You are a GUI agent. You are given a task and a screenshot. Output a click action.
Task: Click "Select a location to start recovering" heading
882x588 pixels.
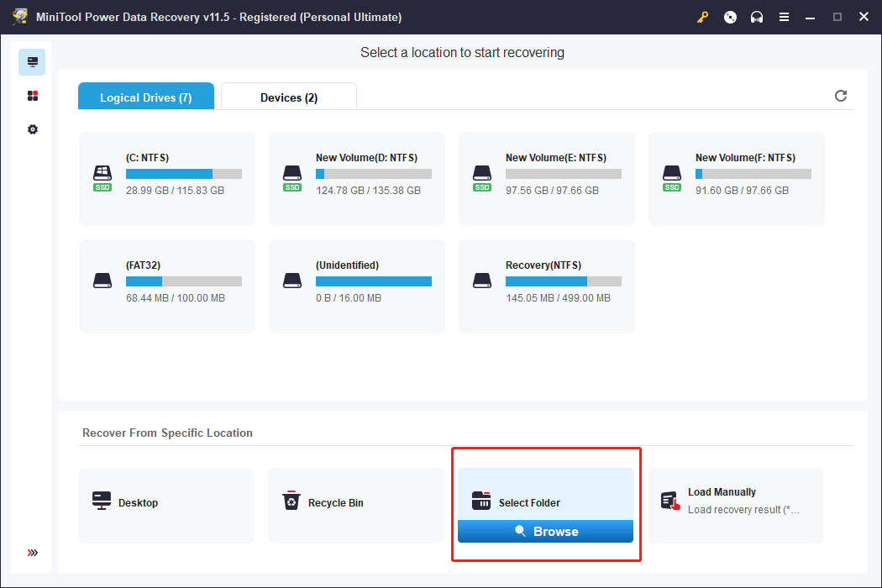462,52
